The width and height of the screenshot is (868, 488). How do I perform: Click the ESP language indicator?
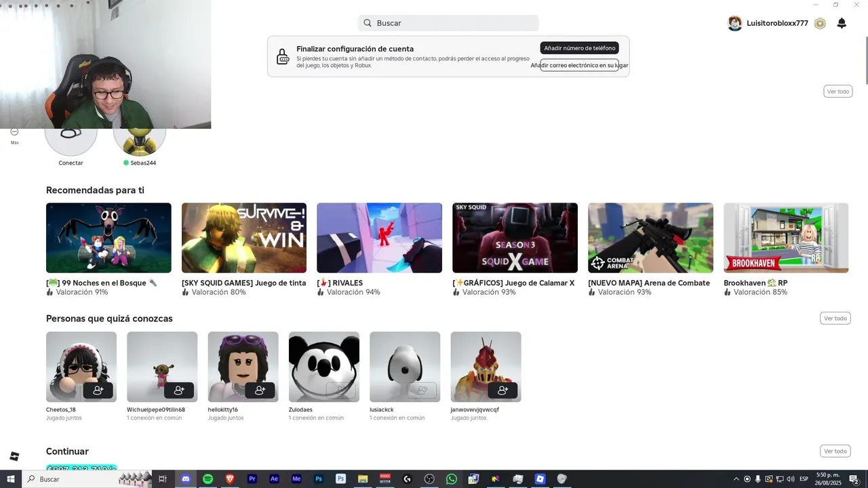tap(804, 479)
